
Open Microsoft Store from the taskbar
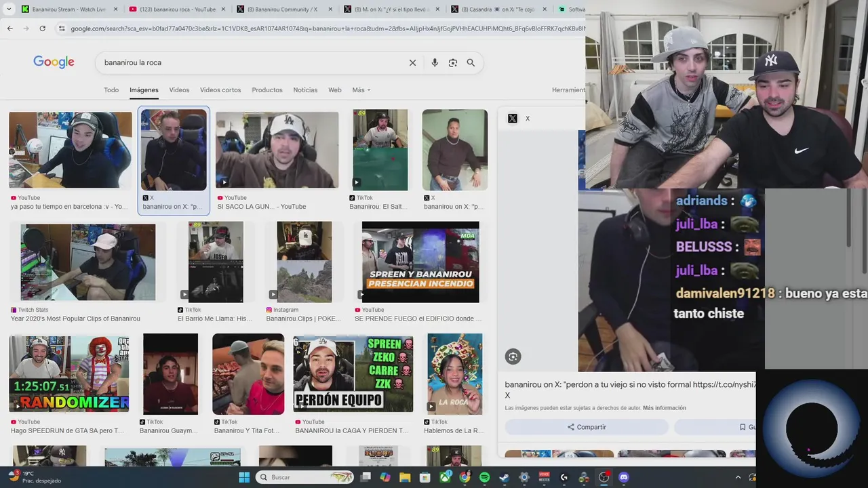click(x=425, y=477)
